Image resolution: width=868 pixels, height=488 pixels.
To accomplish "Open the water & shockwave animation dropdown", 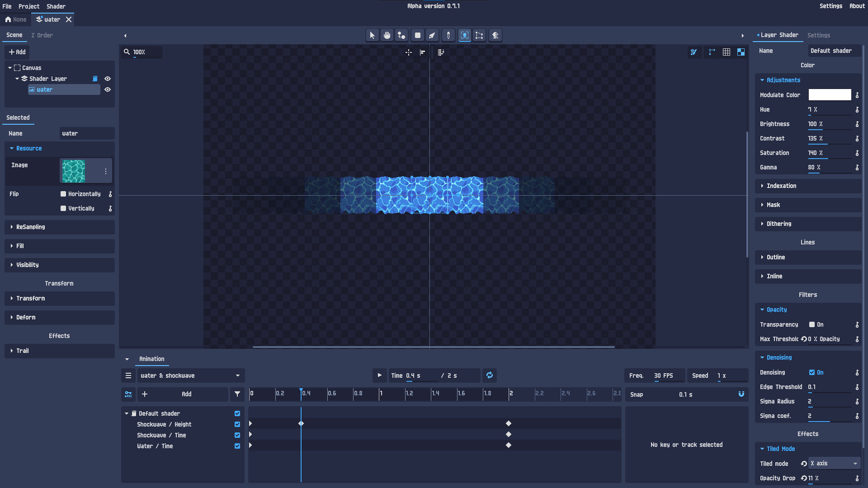I will pyautogui.click(x=190, y=375).
